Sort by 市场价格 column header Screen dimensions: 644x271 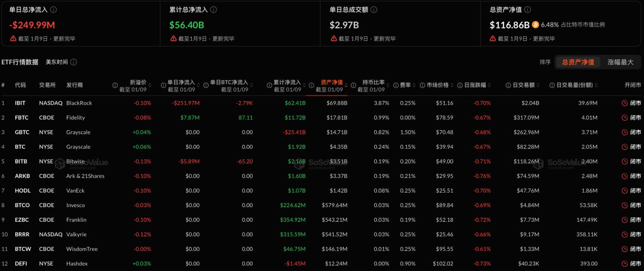pos(437,85)
